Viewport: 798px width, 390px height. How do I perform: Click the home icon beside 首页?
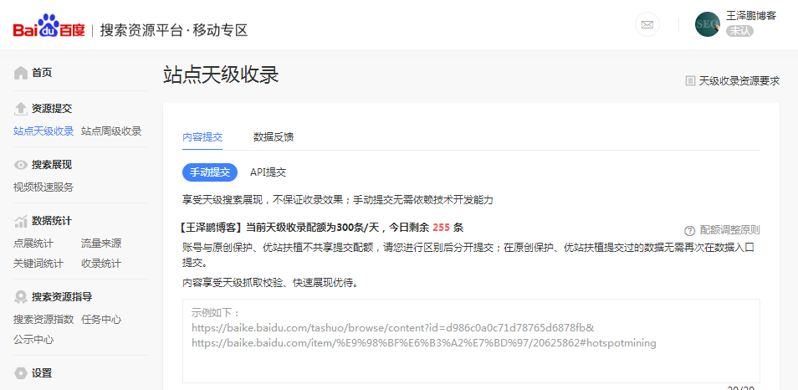click(20, 73)
